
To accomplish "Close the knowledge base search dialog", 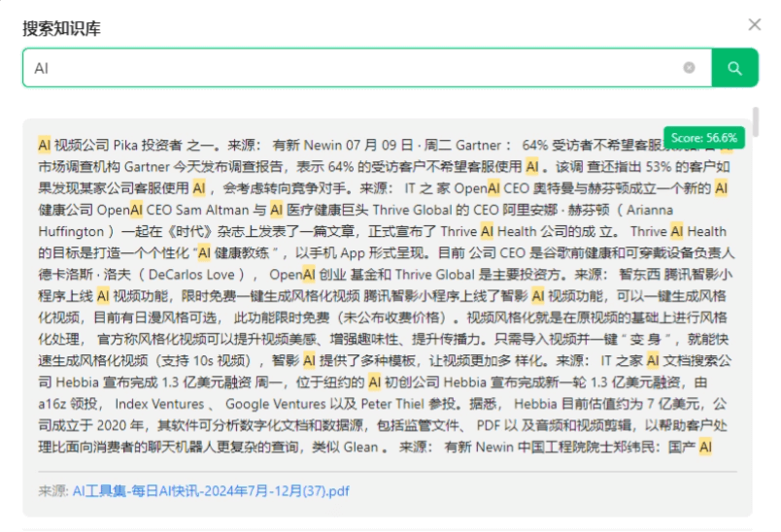I will pyautogui.click(x=755, y=24).
